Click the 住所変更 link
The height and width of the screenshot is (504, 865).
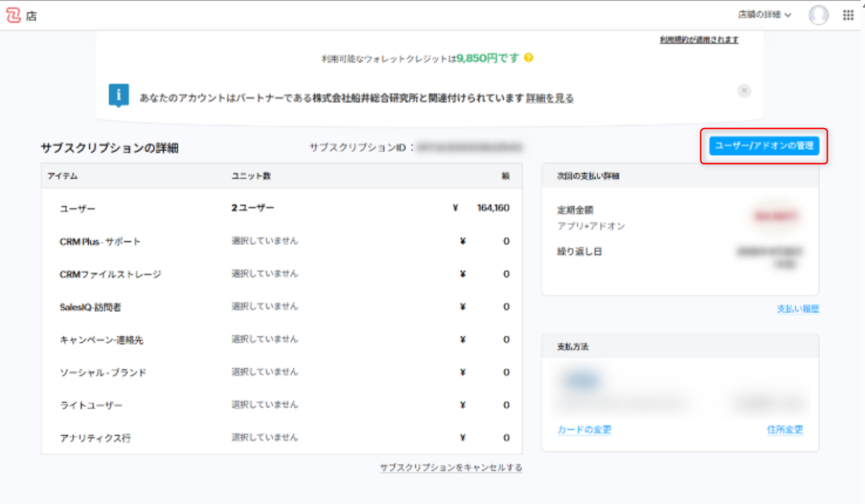(x=785, y=430)
